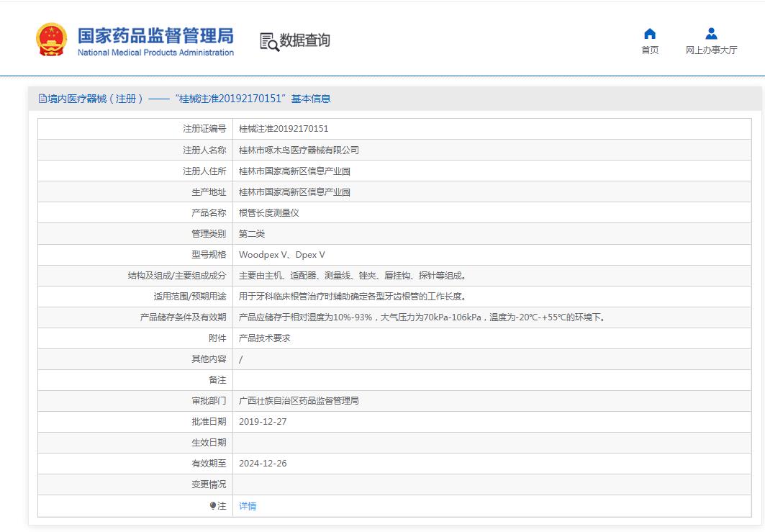The height and width of the screenshot is (532, 765).
Task: Click the 结构及组成 composition description
Action: [x=353, y=276]
